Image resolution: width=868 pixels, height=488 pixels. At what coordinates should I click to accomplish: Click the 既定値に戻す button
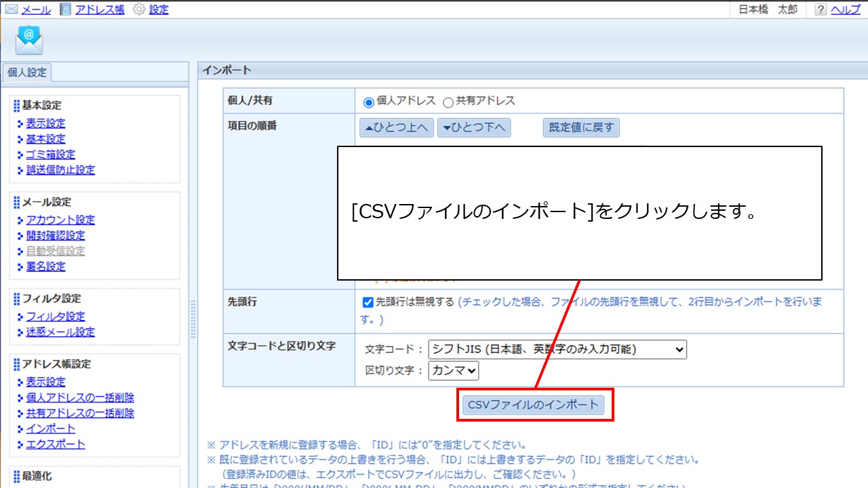tap(581, 128)
